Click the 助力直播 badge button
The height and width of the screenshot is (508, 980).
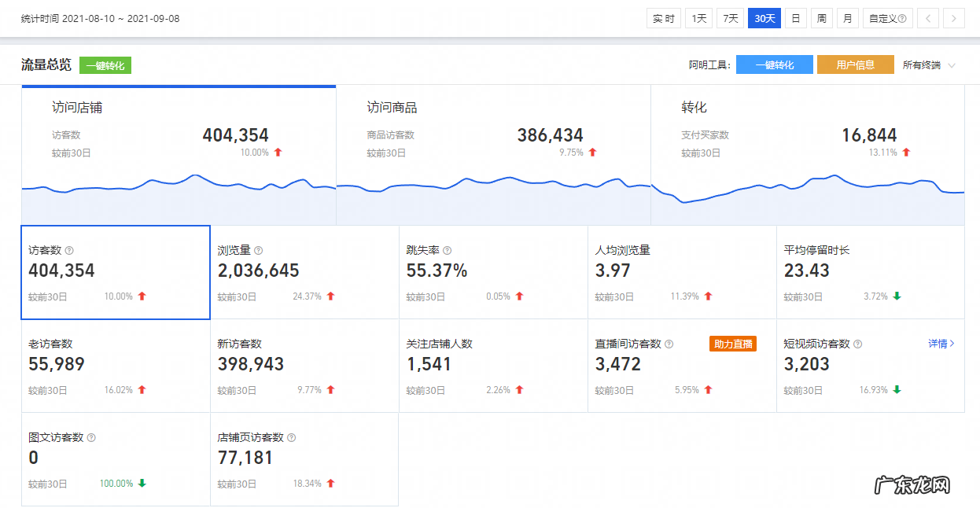[x=732, y=344]
